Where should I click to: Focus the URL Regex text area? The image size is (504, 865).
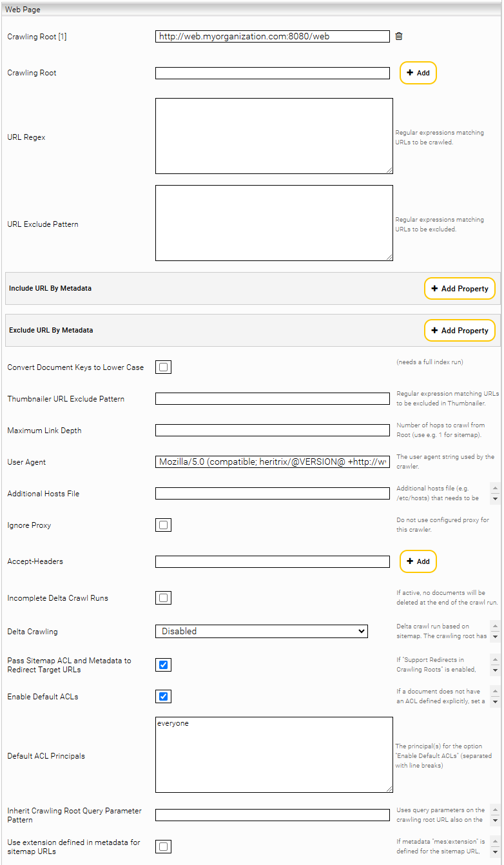[274, 136]
